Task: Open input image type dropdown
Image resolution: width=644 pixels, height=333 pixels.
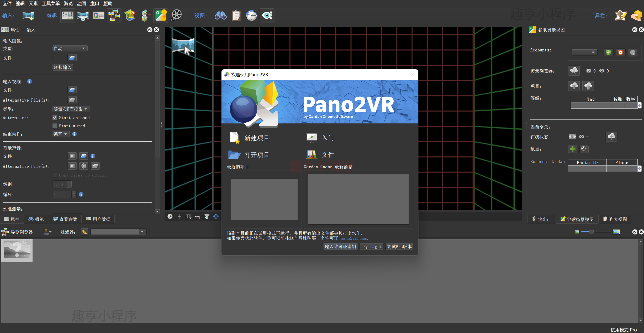Action: pos(70,49)
